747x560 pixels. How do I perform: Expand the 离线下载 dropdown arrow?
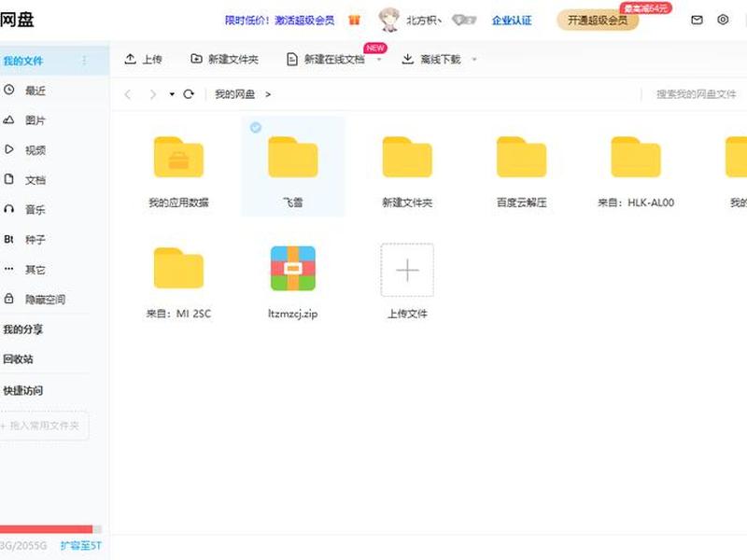click(x=474, y=60)
